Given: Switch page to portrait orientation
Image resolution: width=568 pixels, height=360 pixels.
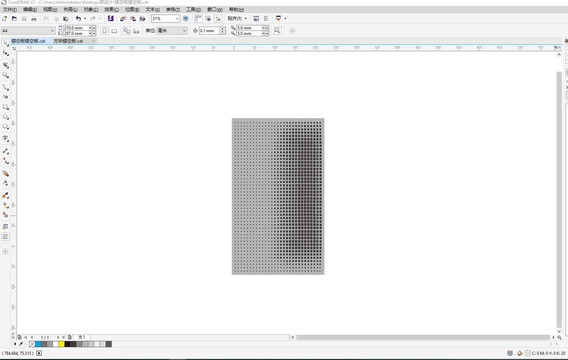Looking at the screenshot, I should [104, 31].
